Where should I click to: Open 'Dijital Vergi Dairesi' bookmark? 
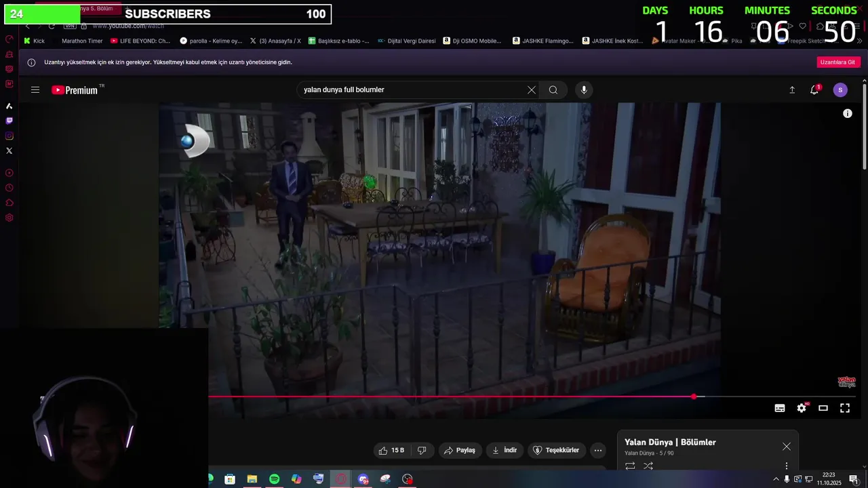[x=407, y=41]
